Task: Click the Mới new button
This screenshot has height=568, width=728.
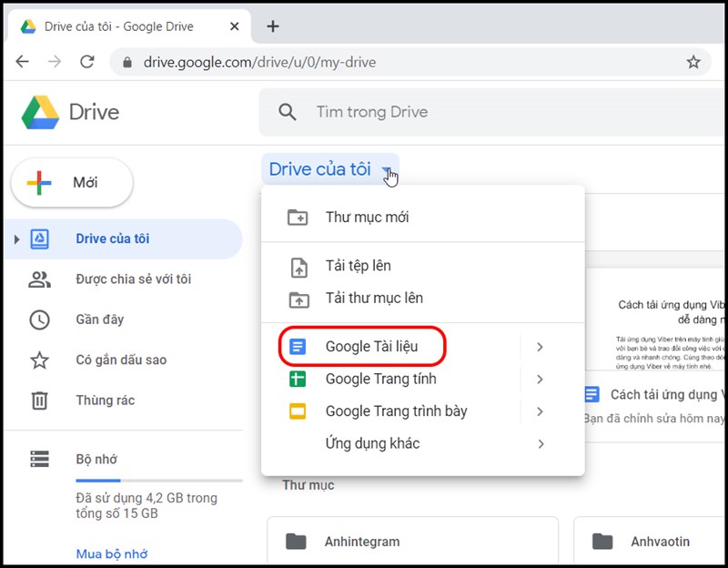Action: (x=72, y=183)
